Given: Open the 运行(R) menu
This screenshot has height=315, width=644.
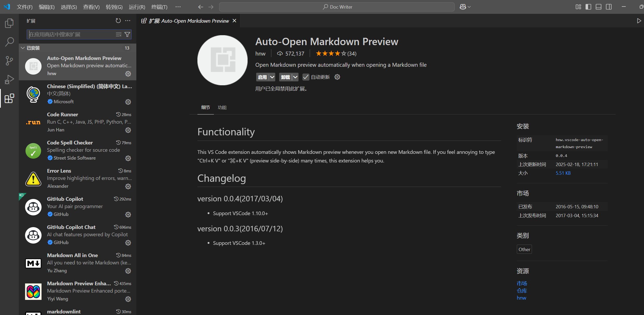Looking at the screenshot, I should pos(137,7).
